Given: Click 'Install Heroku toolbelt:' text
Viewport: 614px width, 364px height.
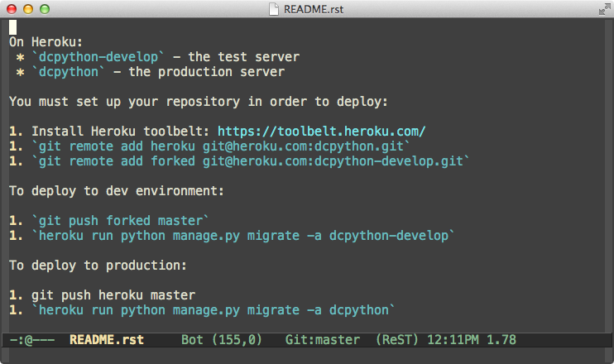Looking at the screenshot, I should (x=120, y=131).
